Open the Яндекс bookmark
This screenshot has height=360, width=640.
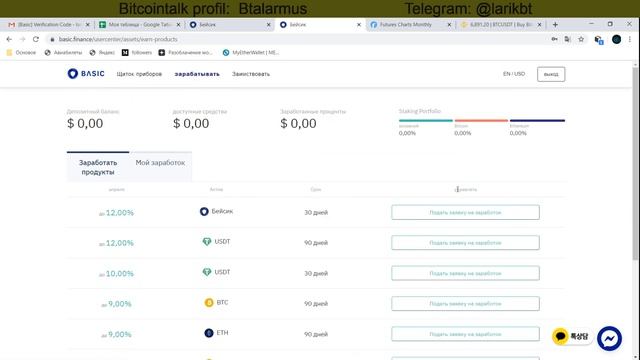pos(102,53)
